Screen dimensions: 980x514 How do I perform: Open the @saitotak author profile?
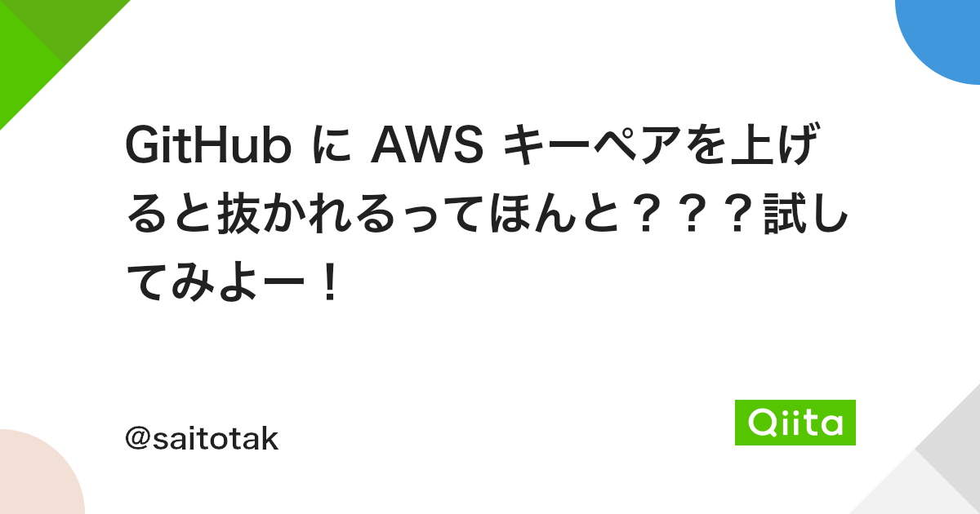coord(202,440)
